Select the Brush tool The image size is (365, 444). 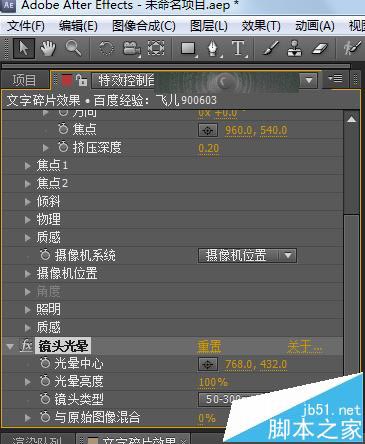pos(271,49)
